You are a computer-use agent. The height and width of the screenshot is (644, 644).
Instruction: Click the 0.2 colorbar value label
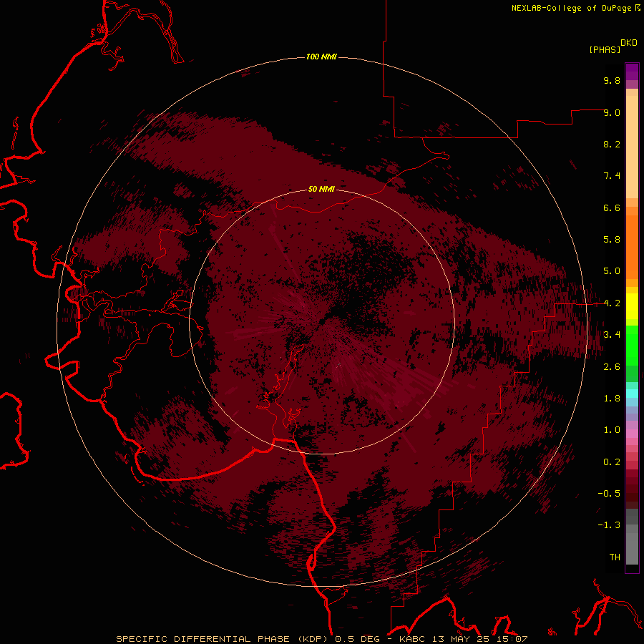pyautogui.click(x=612, y=462)
